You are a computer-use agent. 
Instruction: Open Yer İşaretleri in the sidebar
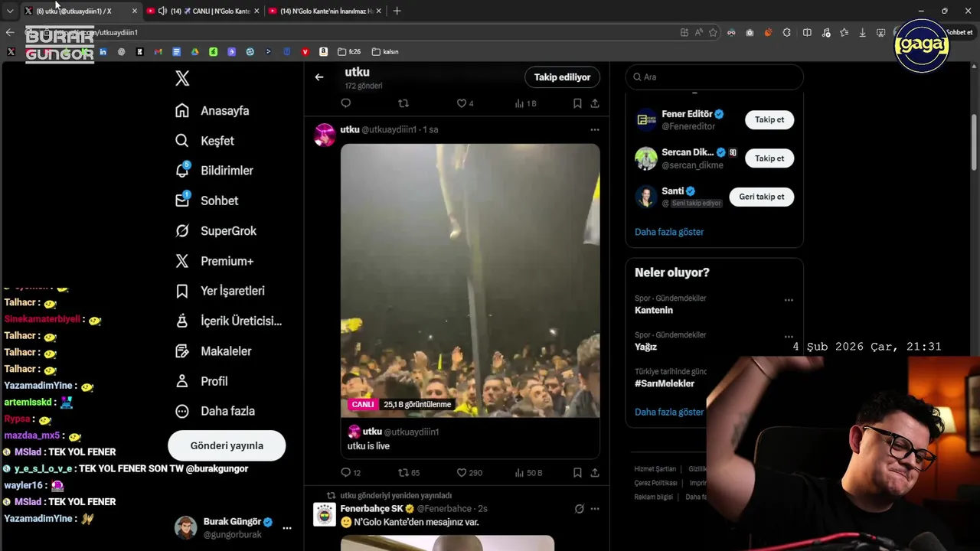pyautogui.click(x=220, y=291)
